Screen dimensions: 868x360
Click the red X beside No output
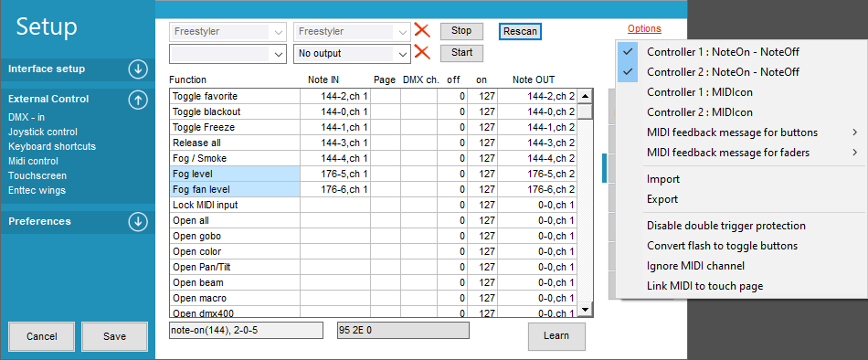[422, 53]
